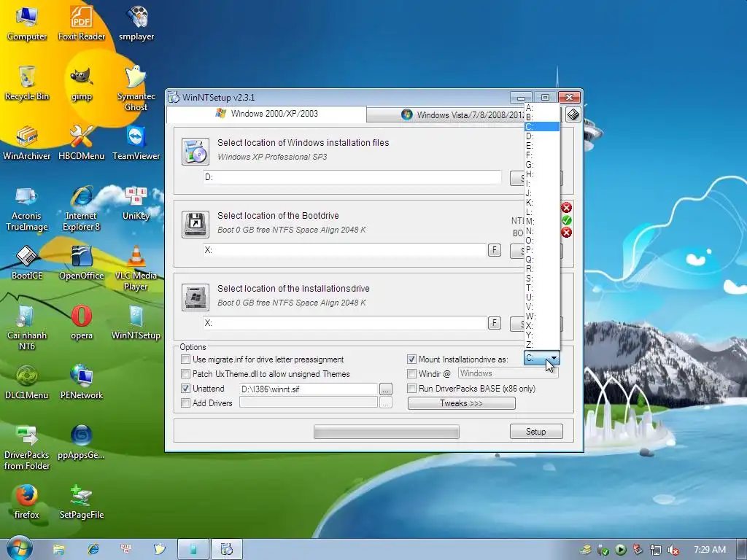This screenshot has width=747, height=560.
Task: Click the setup progress bar
Action: click(387, 432)
